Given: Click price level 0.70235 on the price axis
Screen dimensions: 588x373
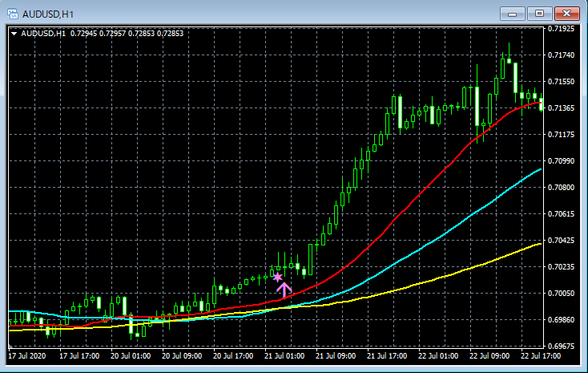Looking at the screenshot, I should [x=561, y=266].
